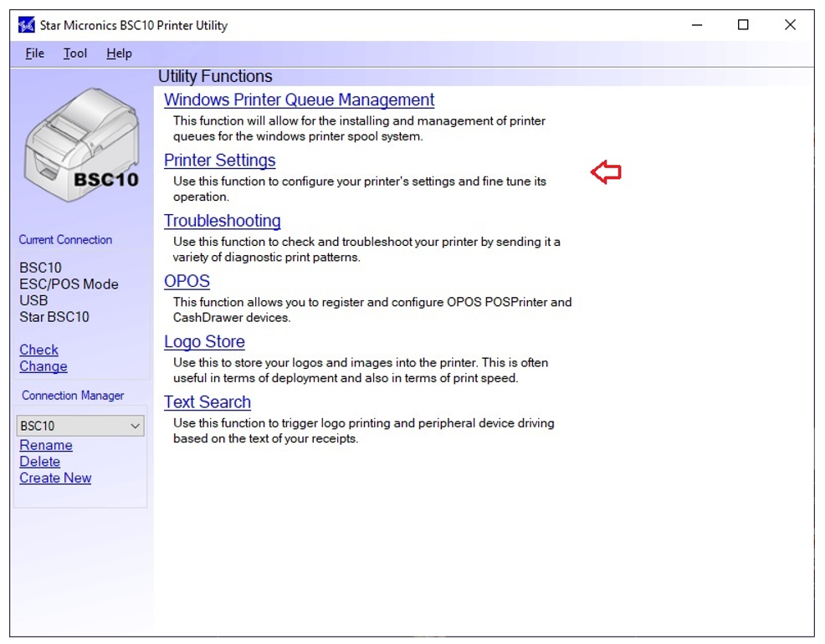Viewport: 825px width, 644px height.
Task: Open the Help menu
Action: click(119, 54)
